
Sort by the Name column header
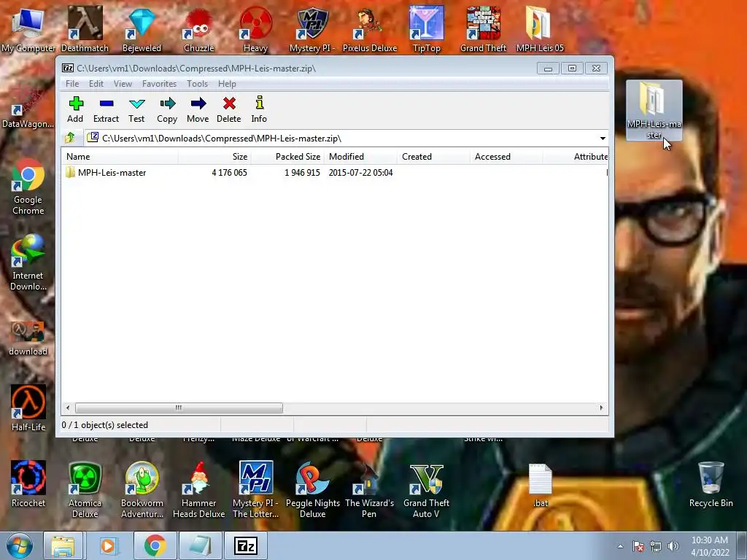(x=120, y=157)
